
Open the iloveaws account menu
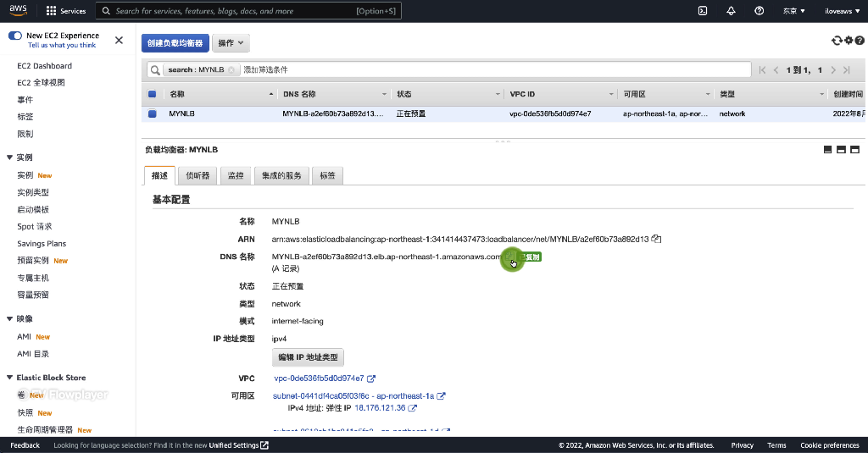coord(842,10)
